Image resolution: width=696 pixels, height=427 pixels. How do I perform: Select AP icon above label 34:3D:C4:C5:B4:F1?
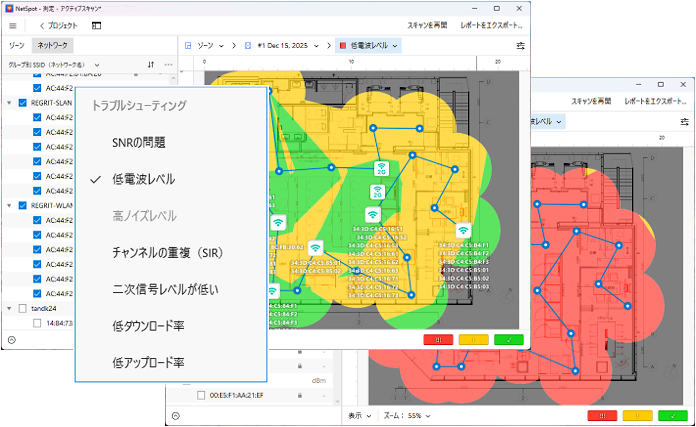pos(463,230)
